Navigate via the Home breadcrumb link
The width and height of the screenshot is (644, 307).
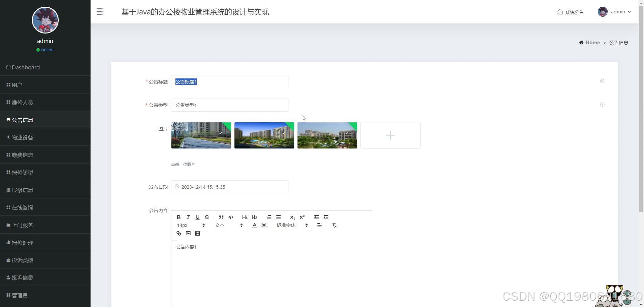[x=592, y=42]
